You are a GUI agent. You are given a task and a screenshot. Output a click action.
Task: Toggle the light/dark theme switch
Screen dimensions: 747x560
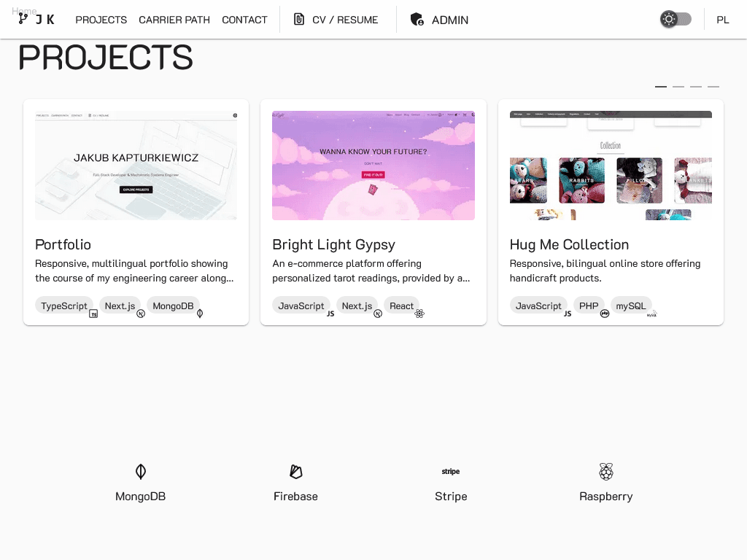[x=676, y=19]
